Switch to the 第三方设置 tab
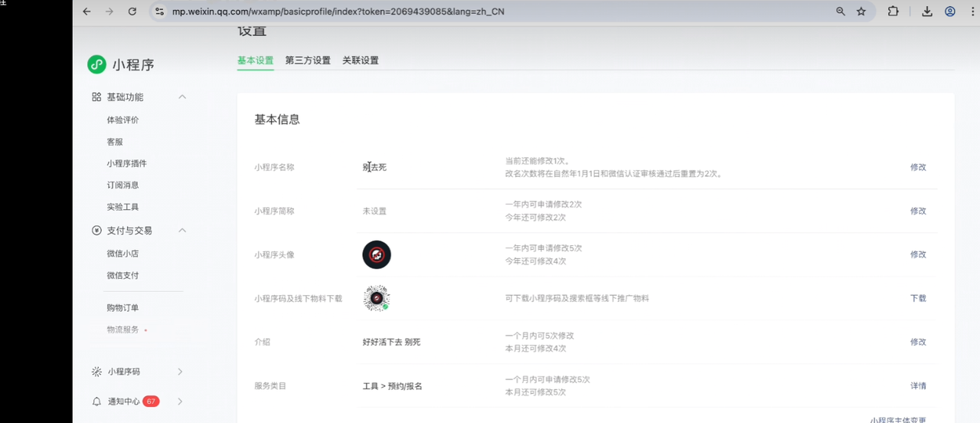This screenshot has height=423, width=980. [x=308, y=61]
